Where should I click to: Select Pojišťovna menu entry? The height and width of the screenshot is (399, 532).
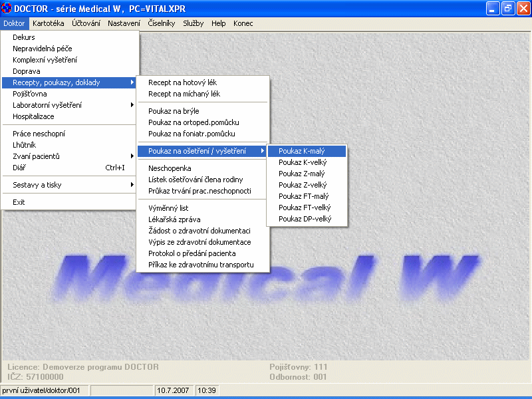coord(69,94)
